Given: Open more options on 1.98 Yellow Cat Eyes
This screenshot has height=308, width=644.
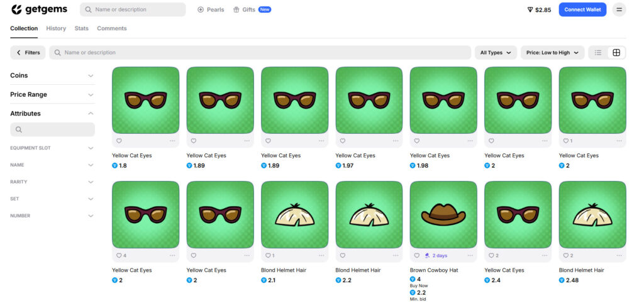Looking at the screenshot, I should 470,141.
